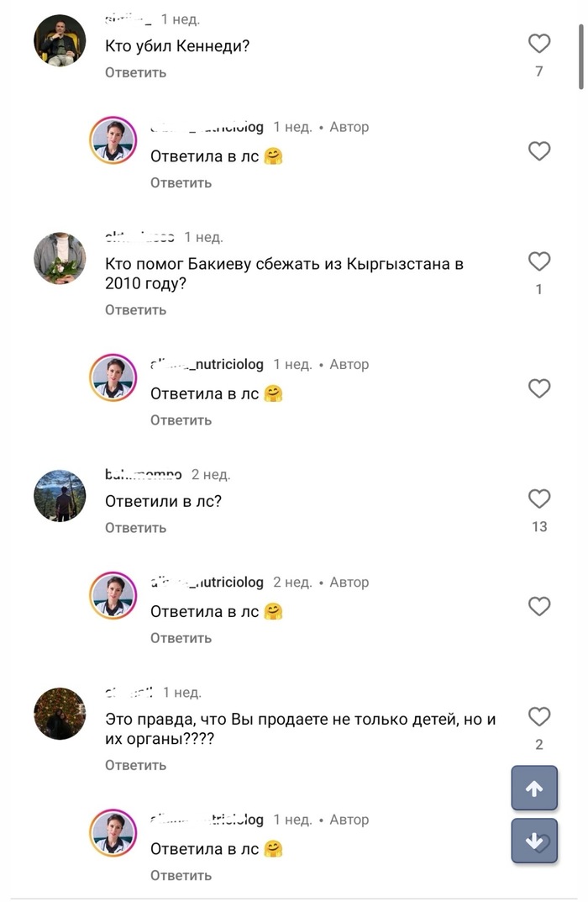Click the scroll-down arrow button
The width and height of the screenshot is (588, 902).
(534, 841)
